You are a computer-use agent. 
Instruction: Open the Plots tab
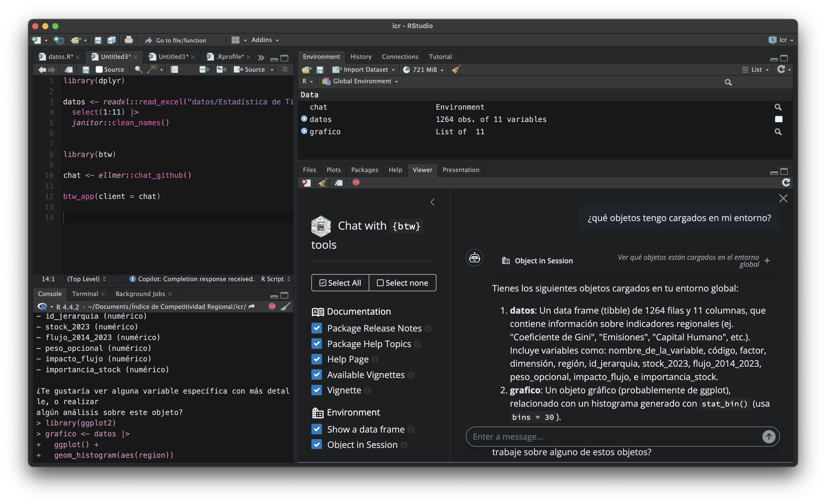tap(333, 170)
